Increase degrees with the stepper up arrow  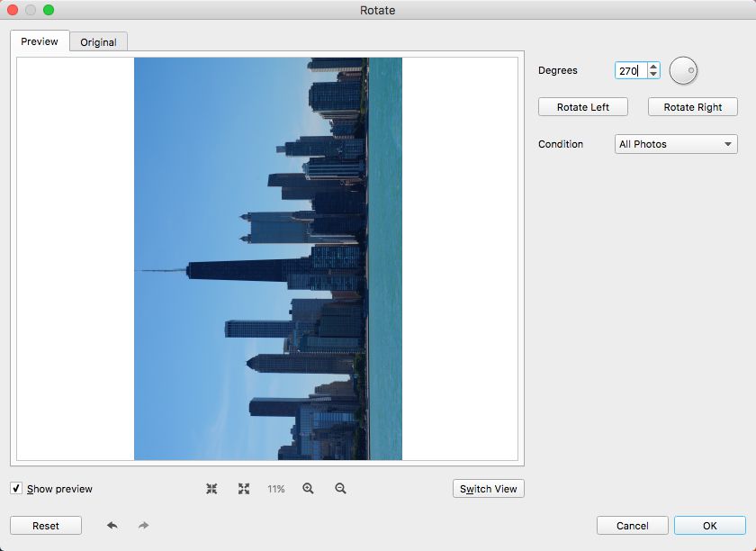click(653, 67)
